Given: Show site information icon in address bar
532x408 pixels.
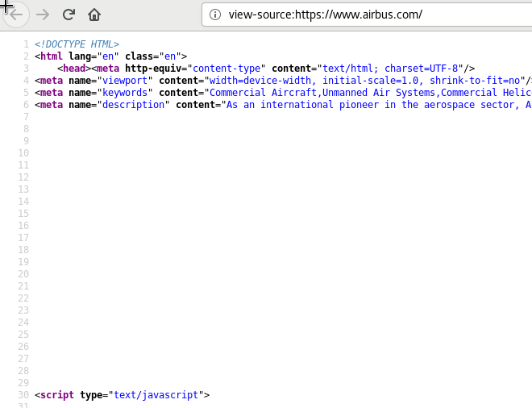Looking at the screenshot, I should coord(215,15).
